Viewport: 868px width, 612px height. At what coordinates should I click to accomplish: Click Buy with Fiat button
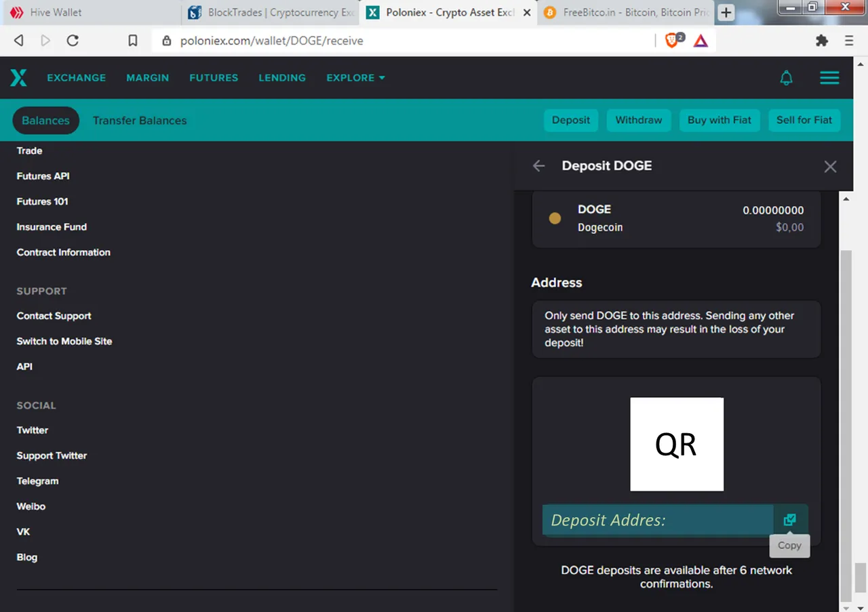coord(719,120)
